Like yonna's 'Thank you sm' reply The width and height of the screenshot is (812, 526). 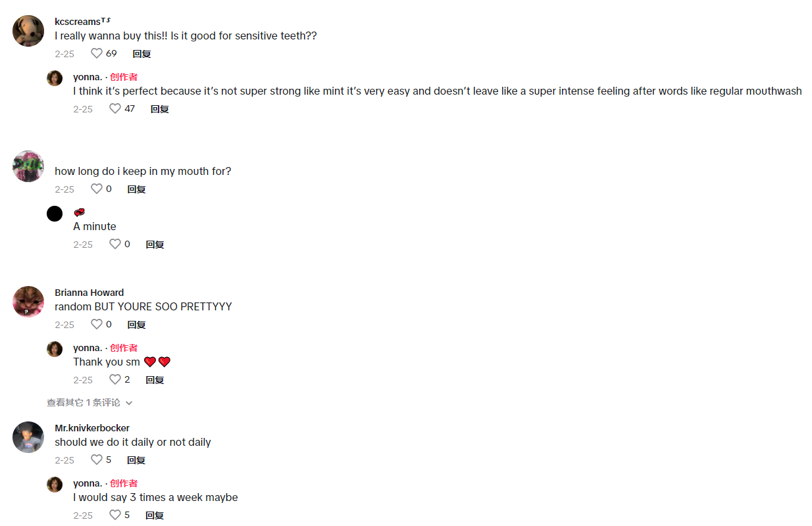click(115, 379)
